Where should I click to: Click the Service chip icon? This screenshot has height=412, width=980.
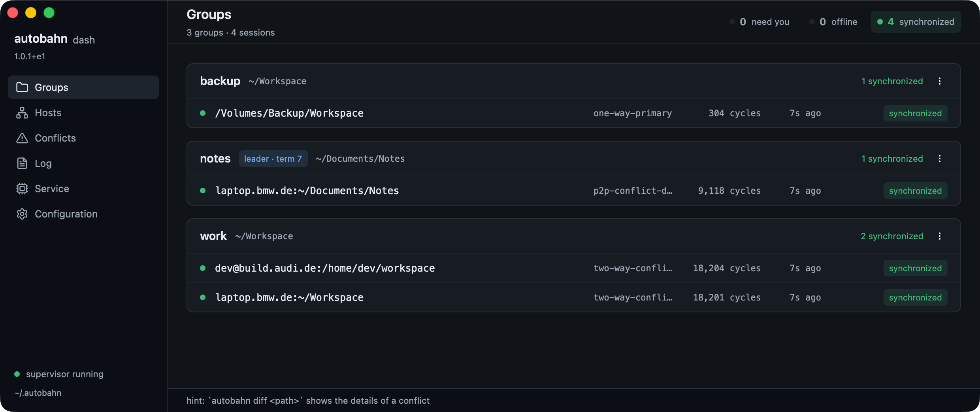[x=22, y=189]
